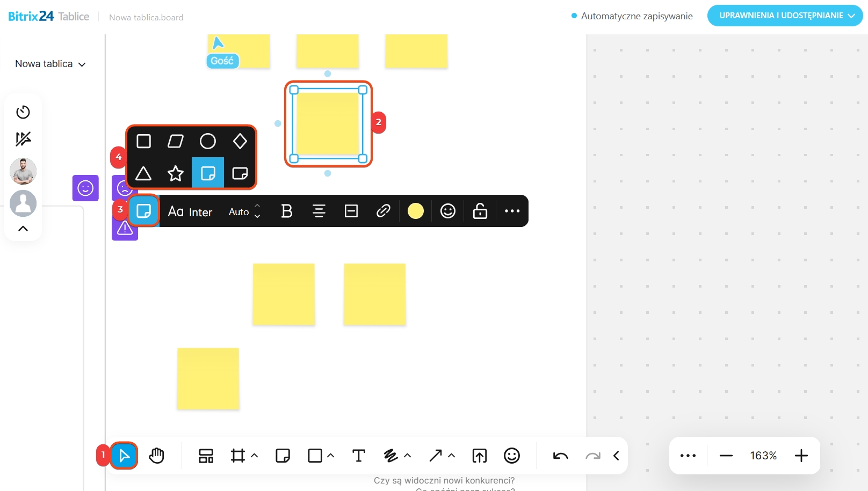Select the Hand pan tool

156,456
